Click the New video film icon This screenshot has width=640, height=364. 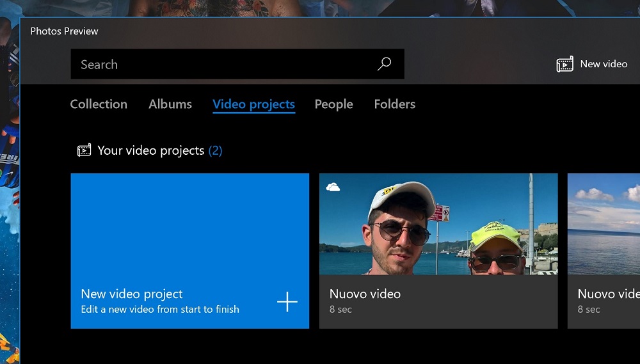(565, 64)
